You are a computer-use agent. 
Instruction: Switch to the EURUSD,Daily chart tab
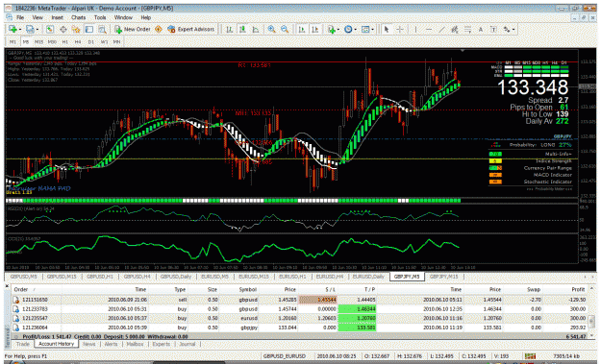point(368,277)
